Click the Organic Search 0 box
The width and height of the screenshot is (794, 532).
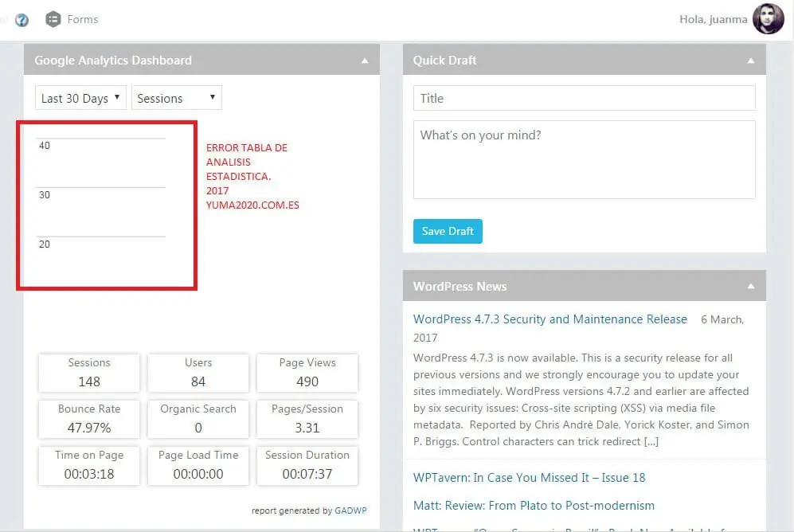198,419
